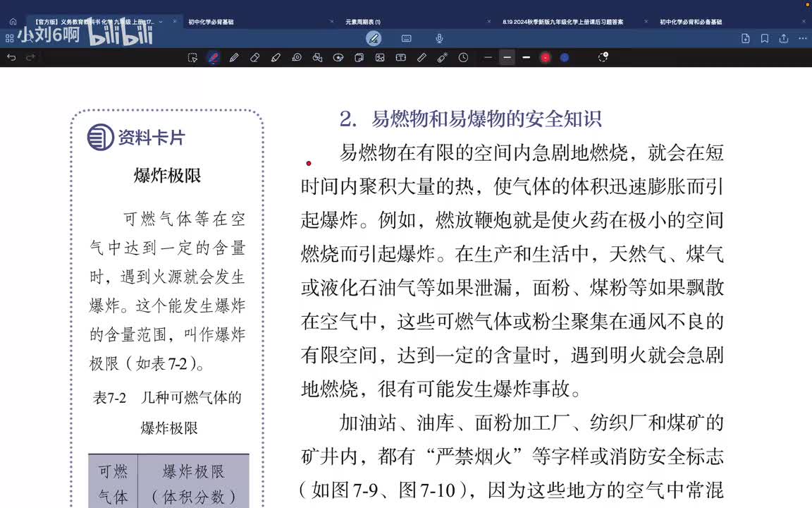812x508 pixels.
Task: Select the shapes tool
Action: tap(317, 58)
